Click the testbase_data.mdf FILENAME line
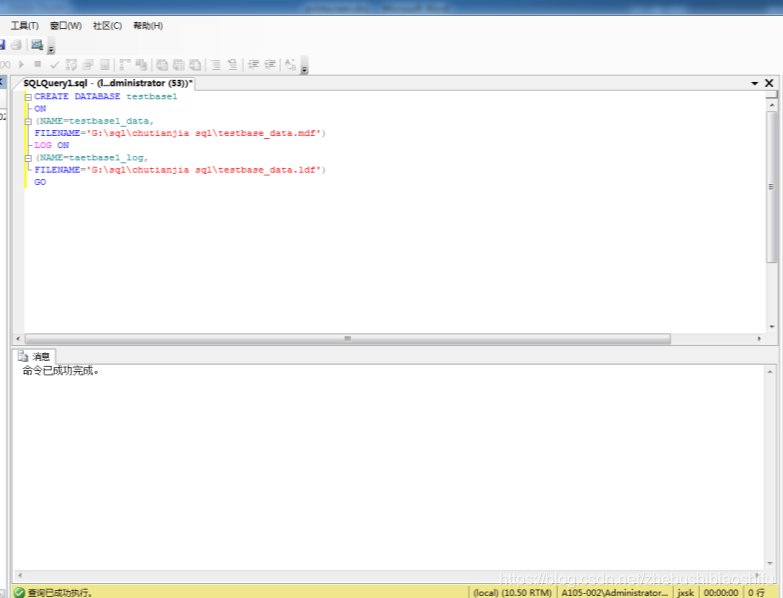 pos(180,133)
